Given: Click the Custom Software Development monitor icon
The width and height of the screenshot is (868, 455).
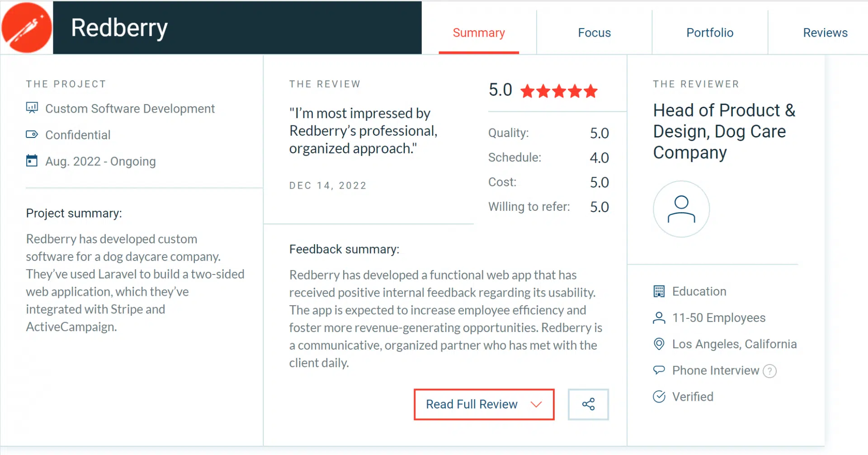Looking at the screenshot, I should [x=32, y=108].
